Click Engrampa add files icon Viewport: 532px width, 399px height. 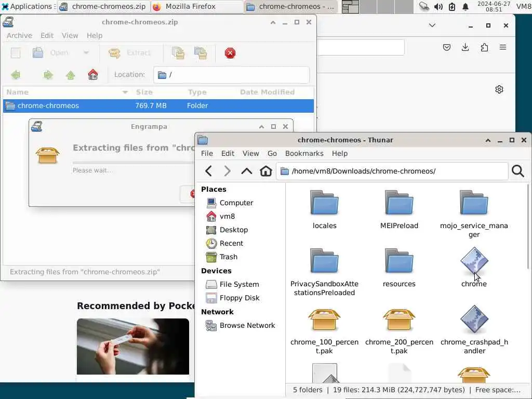point(178,53)
